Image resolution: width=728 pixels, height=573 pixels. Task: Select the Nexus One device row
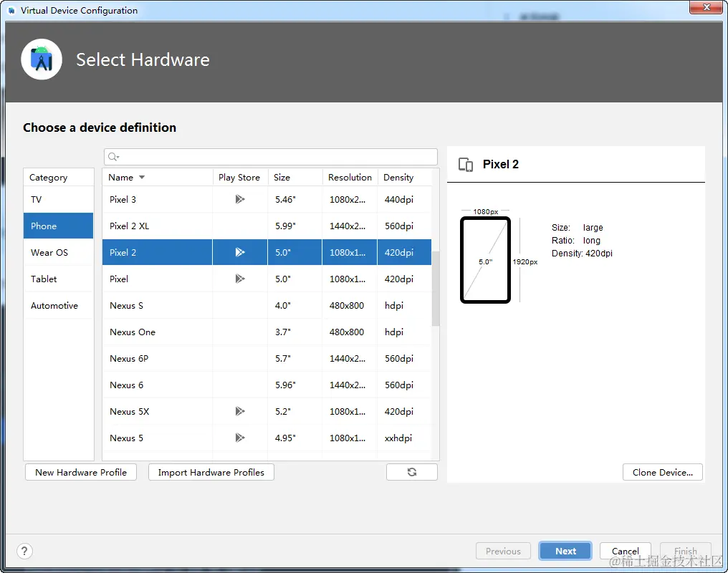tap(267, 332)
